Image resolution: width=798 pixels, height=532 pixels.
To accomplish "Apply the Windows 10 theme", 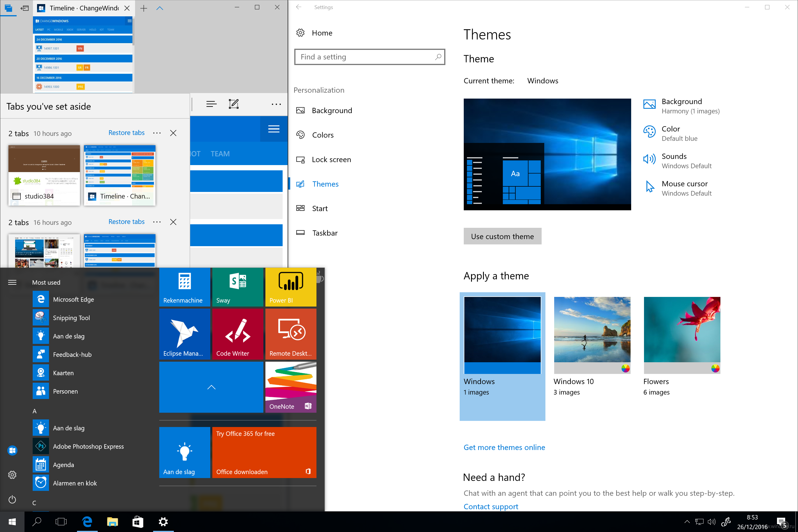I will pos(592,346).
